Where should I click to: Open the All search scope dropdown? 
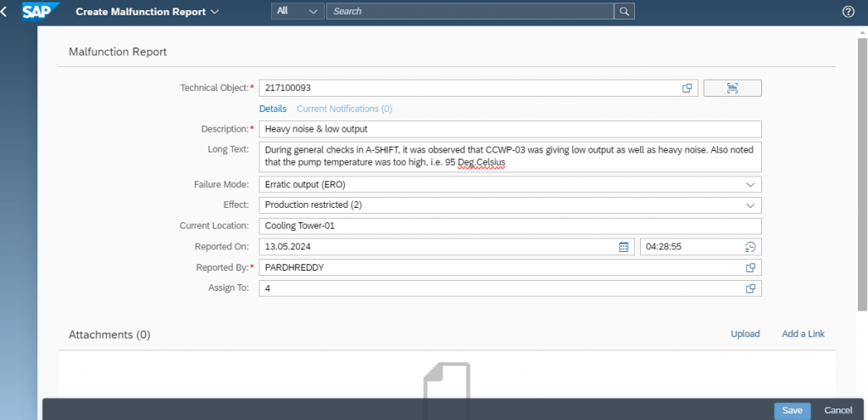pos(298,11)
